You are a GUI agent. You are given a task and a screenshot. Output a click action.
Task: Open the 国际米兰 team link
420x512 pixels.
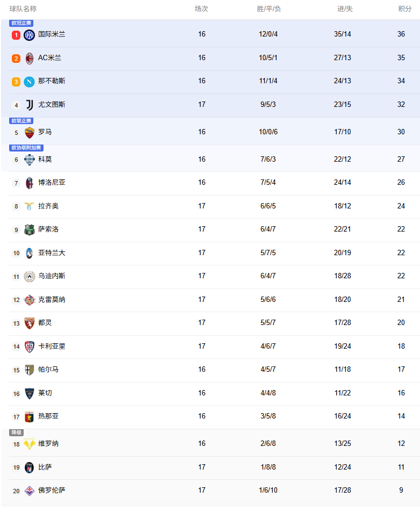click(x=52, y=34)
